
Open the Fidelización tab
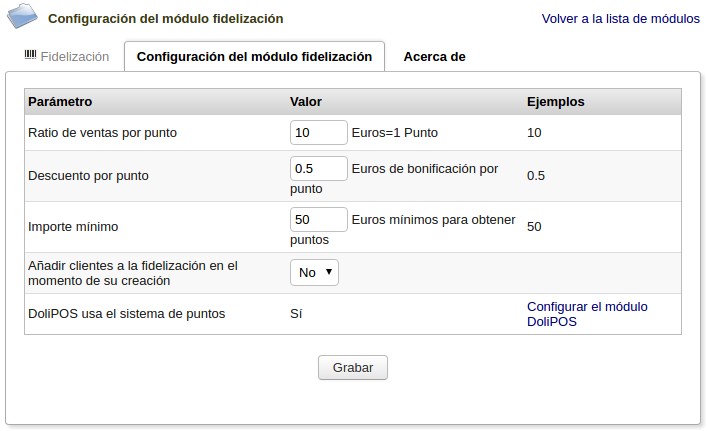coord(74,57)
